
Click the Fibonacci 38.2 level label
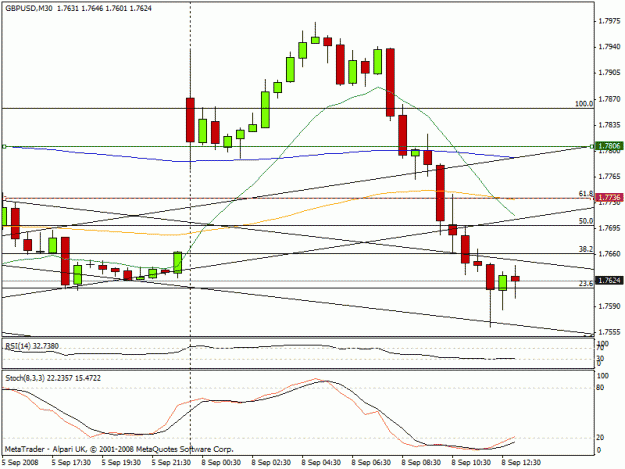[586, 249]
